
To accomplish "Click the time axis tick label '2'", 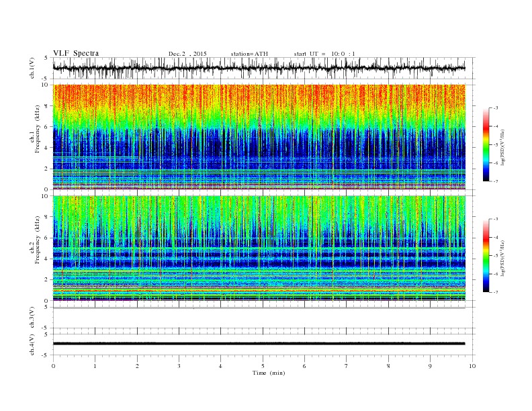I will click(137, 366).
